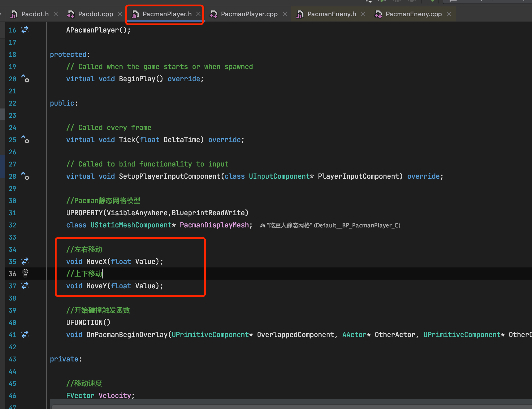Close the Pacdot.cpp tab
Image resolution: width=532 pixels, height=409 pixels.
pos(120,14)
